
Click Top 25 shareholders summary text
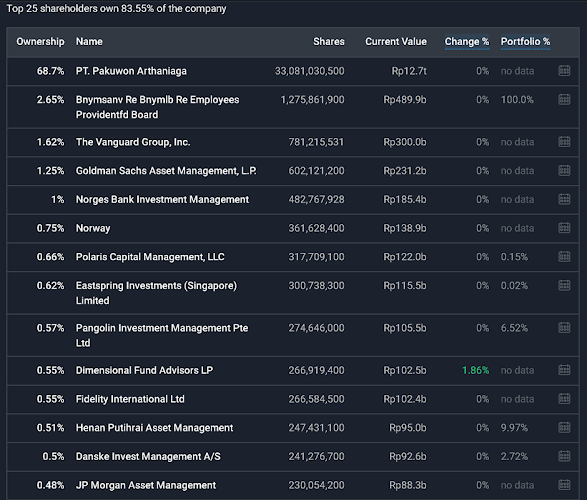click(116, 9)
